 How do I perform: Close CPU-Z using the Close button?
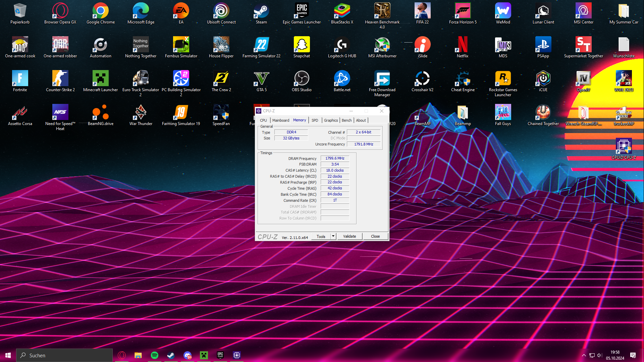click(x=375, y=236)
